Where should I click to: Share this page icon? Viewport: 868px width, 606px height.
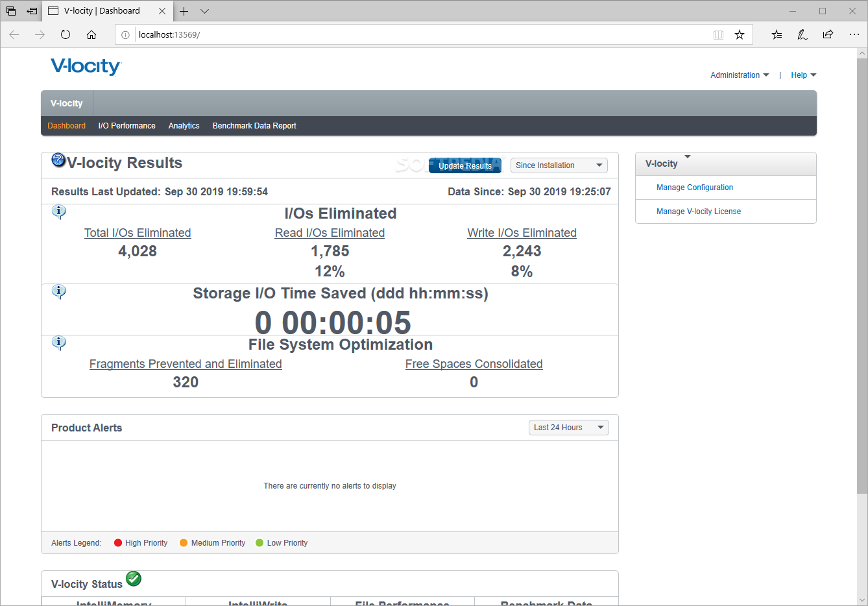point(828,34)
